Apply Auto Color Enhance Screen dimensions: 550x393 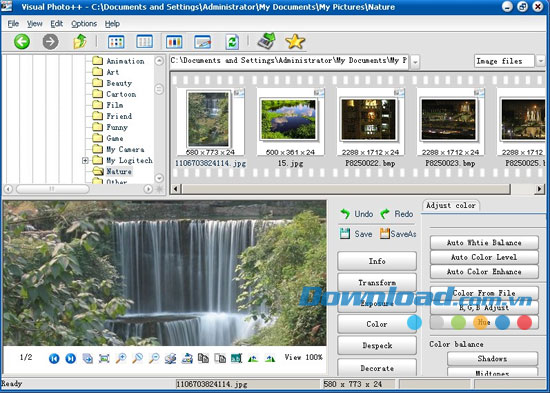[x=484, y=272]
